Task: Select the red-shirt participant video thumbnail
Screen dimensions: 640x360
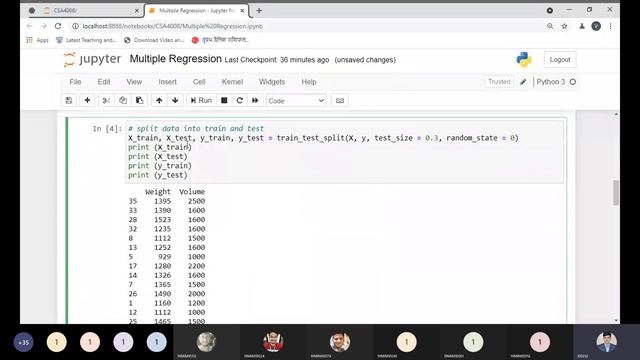Action: (273, 342)
